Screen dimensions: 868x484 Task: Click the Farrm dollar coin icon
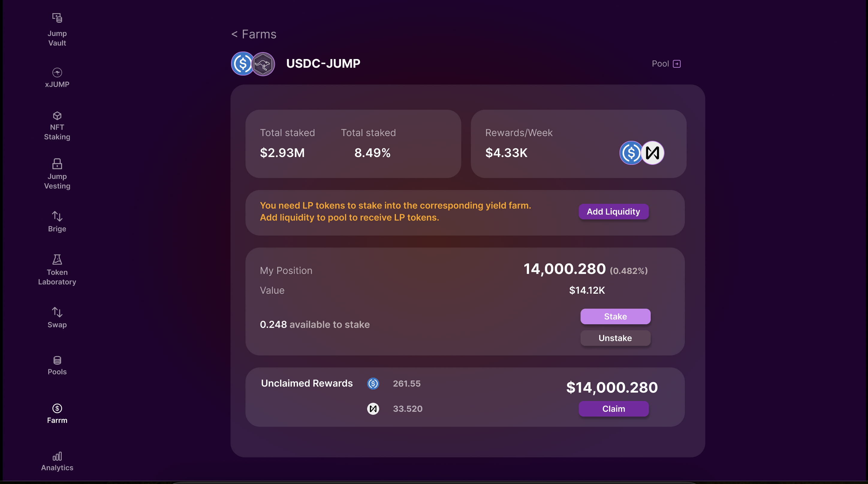(57, 408)
